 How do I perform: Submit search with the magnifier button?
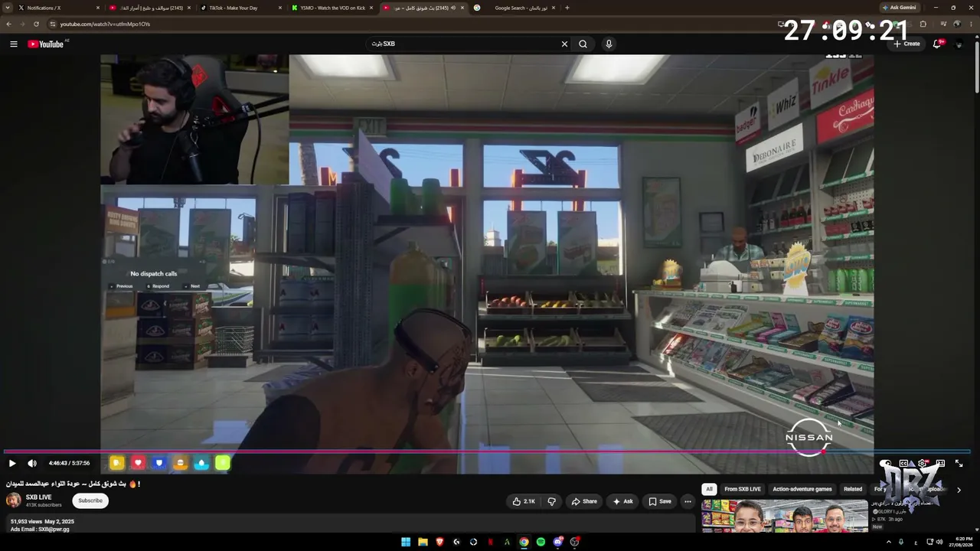click(x=583, y=44)
